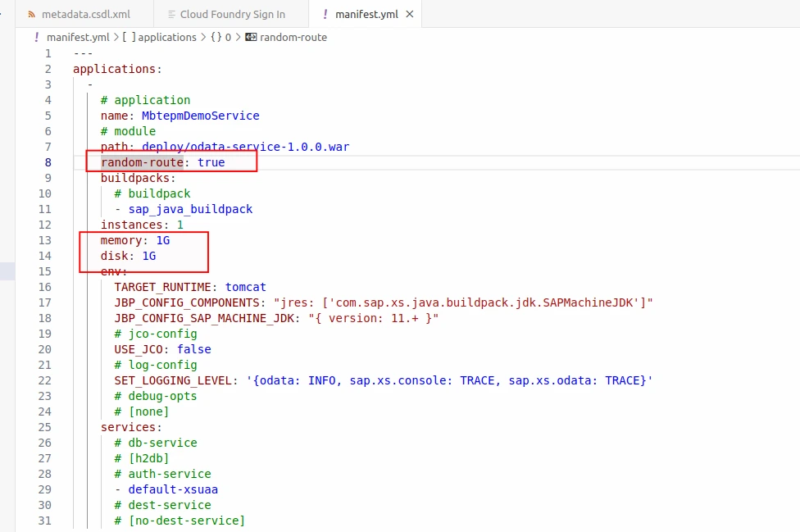
Task: Click line number 25 in the gutter
Action: point(45,427)
